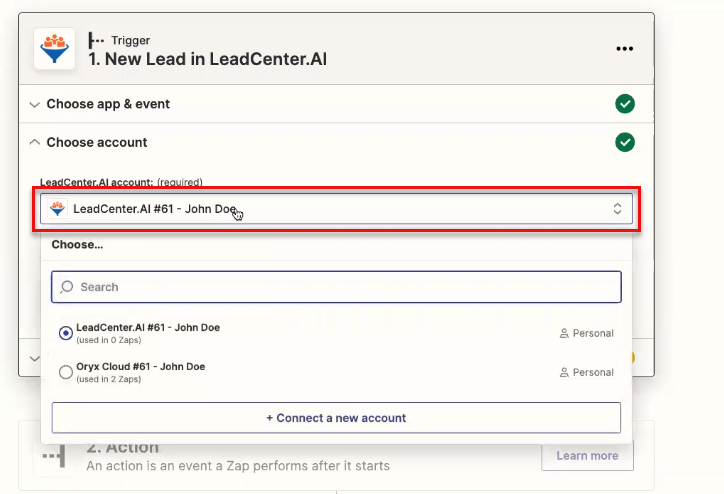This screenshot has width=724, height=494.
Task: Click the 'Choose...' heading text
Action: click(77, 245)
